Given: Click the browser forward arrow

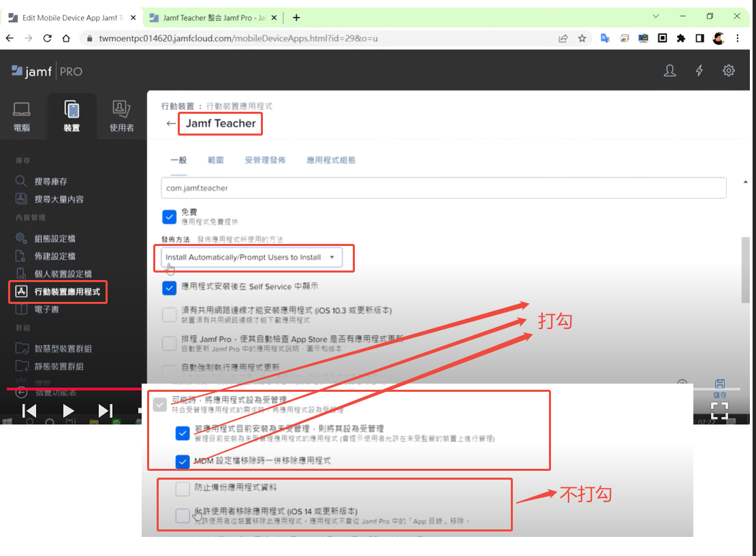Looking at the screenshot, I should pyautogui.click(x=29, y=38).
